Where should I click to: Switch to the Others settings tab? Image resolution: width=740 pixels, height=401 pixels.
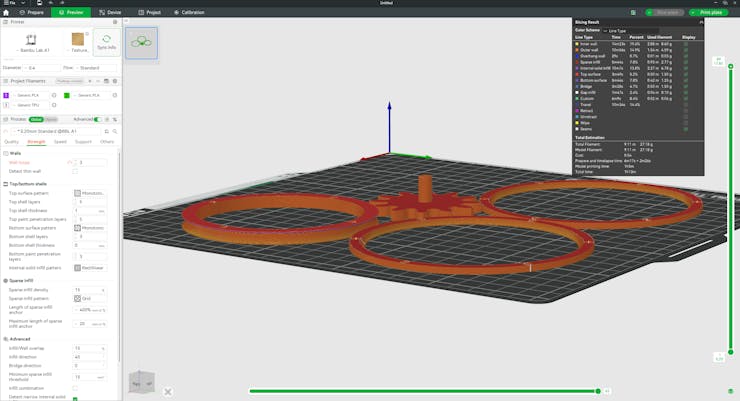click(x=107, y=142)
